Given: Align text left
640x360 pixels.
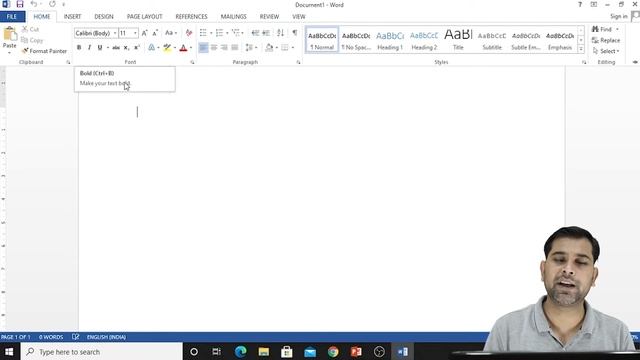Looking at the screenshot, I should [203, 48].
